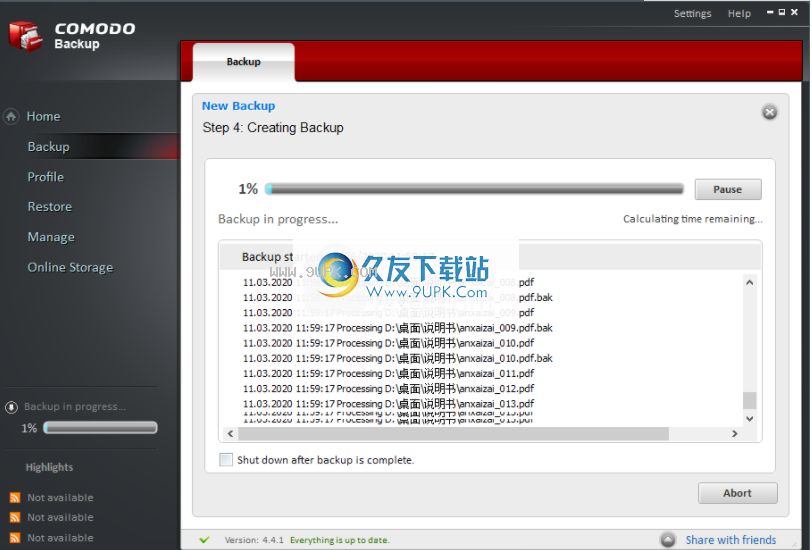This screenshot has width=812, height=550.
Task: Select the Backup tab
Action: point(243,62)
